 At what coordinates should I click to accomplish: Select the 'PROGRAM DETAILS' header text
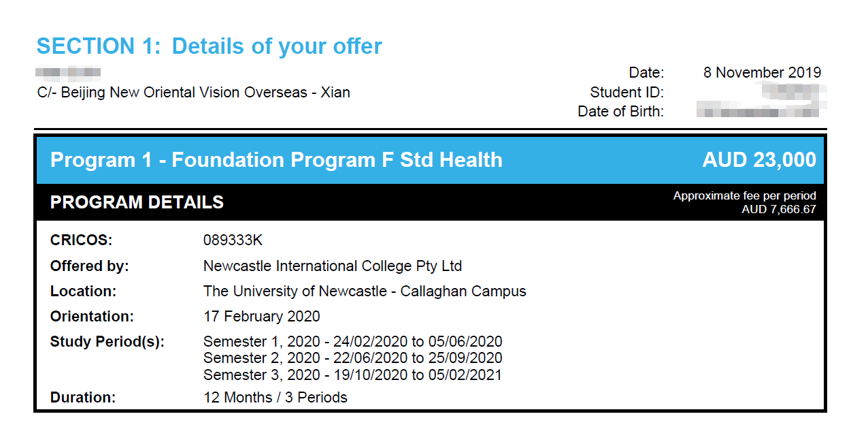click(137, 202)
